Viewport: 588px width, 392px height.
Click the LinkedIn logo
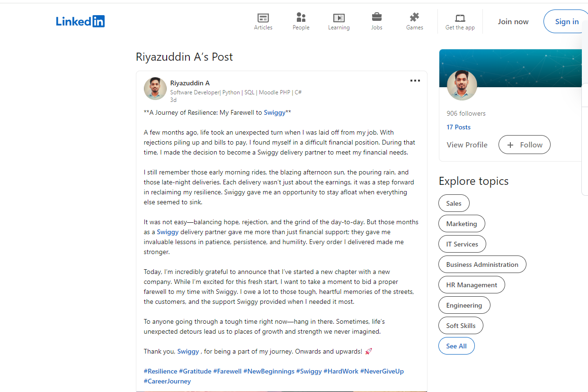[x=80, y=21]
